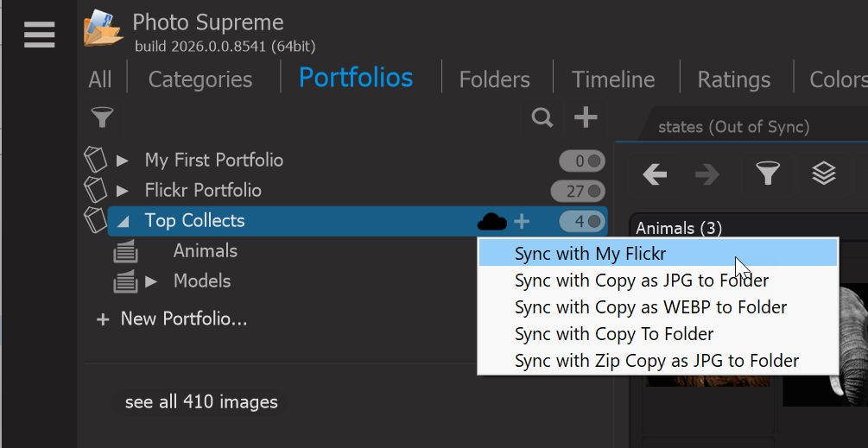Select the states (Out of Sync) tab
868x448 pixels.
coord(733,127)
